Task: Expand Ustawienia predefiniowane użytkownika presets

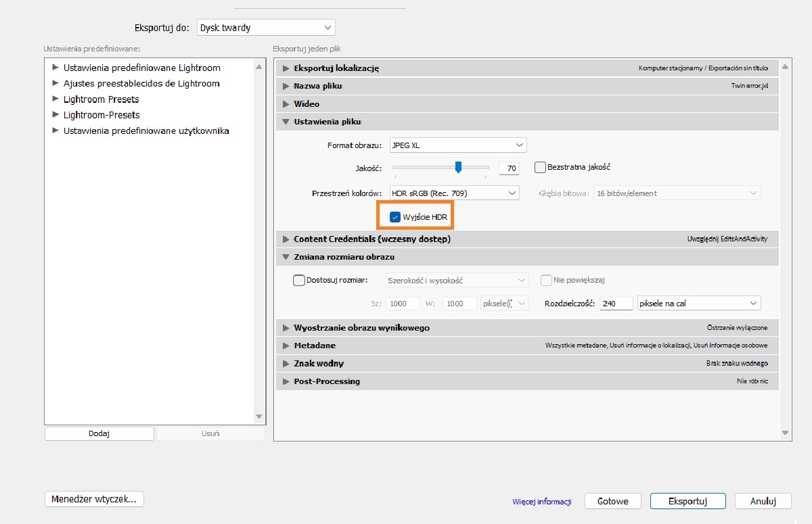Action: [x=55, y=130]
